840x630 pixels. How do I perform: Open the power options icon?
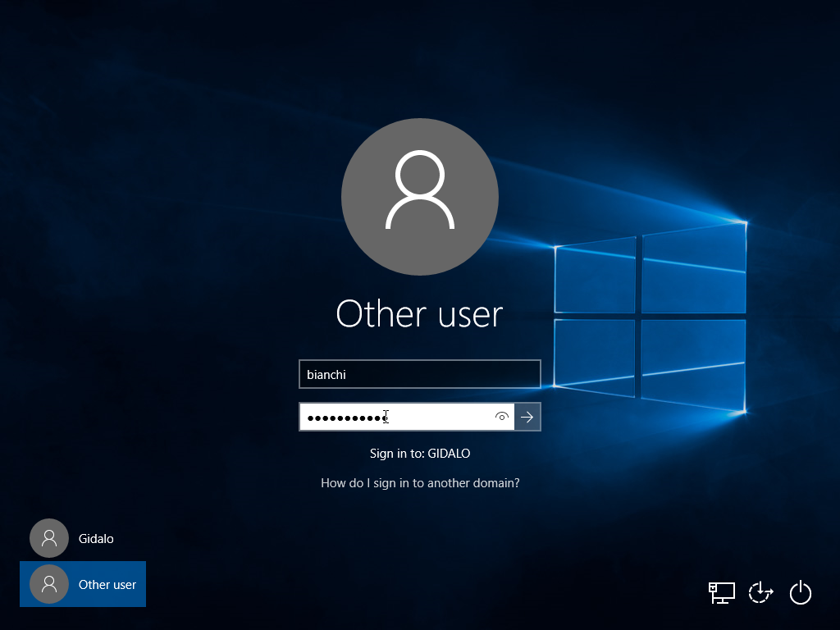[801, 592]
